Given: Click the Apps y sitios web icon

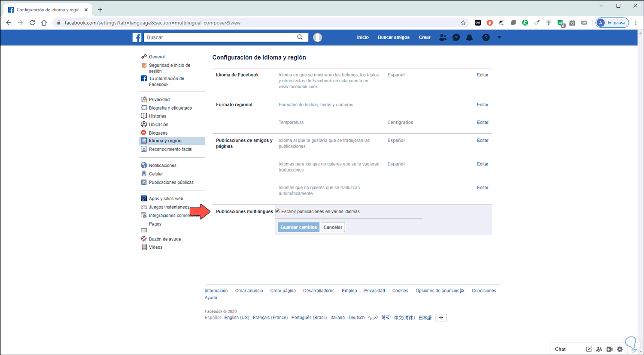Looking at the screenshot, I should [x=144, y=199].
